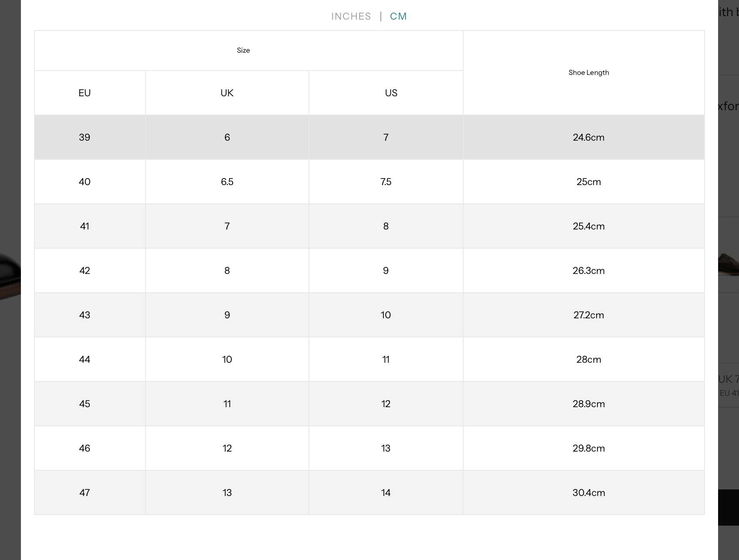Switch size chart to INCHES

(x=351, y=17)
